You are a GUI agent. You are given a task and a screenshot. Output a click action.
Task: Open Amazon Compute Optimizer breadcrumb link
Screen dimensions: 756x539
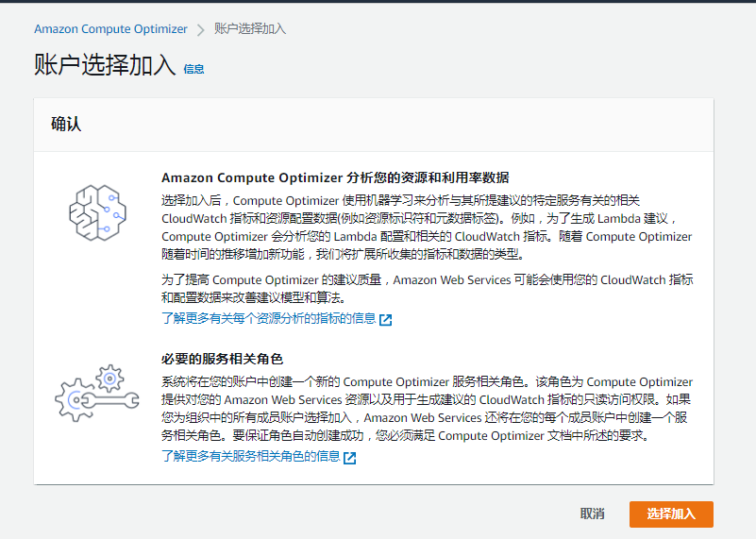point(110,29)
